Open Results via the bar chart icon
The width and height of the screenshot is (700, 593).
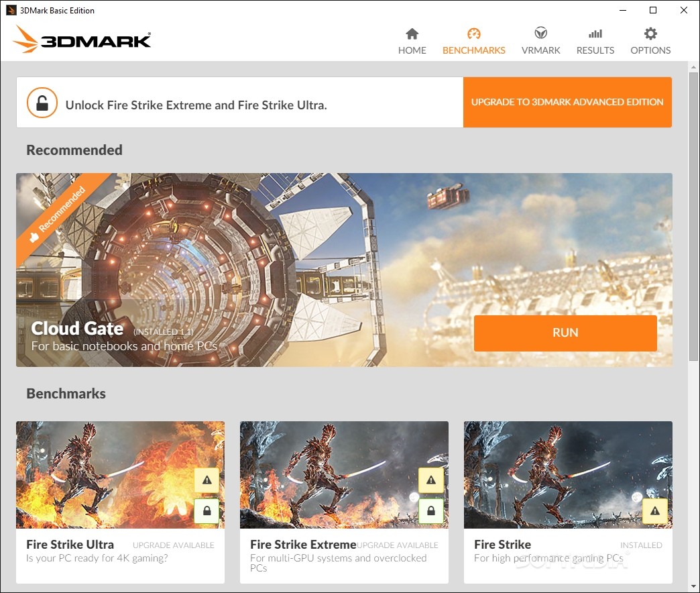tap(595, 32)
